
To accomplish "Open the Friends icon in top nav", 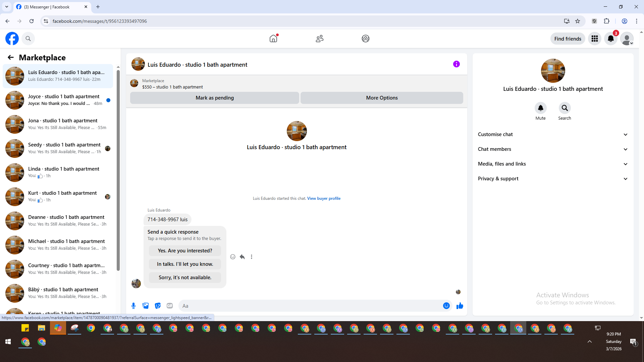I will 320,39.
